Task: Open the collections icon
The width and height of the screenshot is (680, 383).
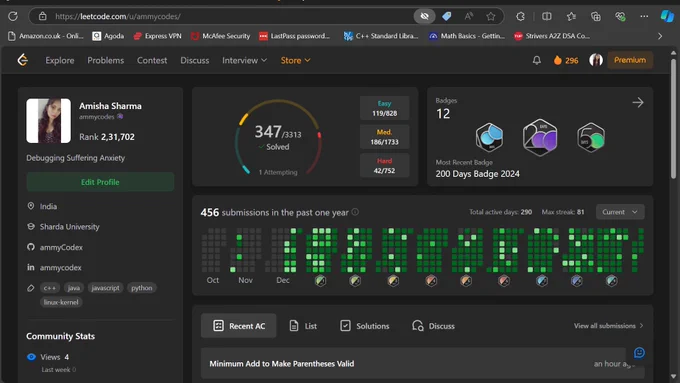Action: pos(595,16)
